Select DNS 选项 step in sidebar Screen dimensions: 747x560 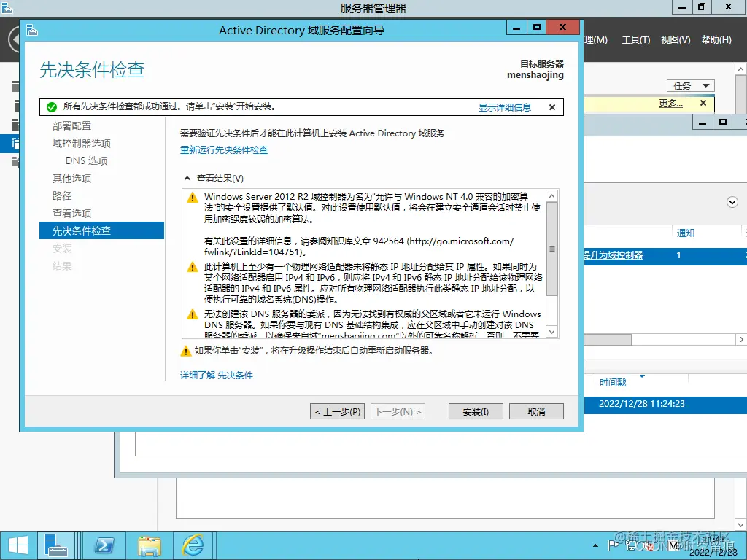click(x=86, y=161)
